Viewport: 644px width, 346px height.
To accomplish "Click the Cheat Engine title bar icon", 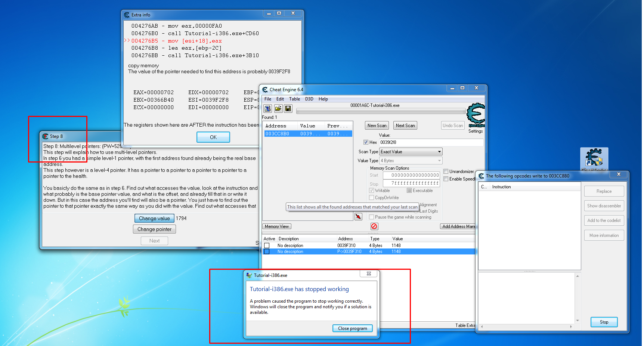I will 265,90.
